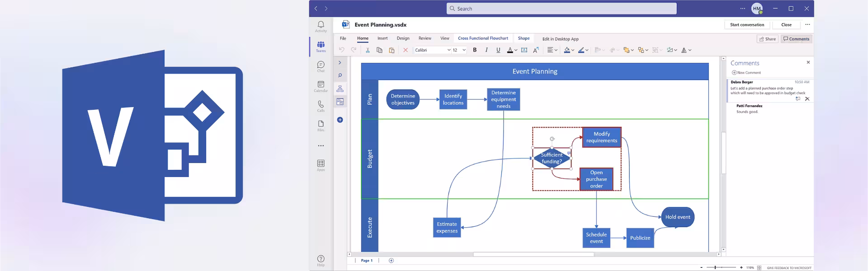The height and width of the screenshot is (271, 868).
Task: Add a New Comment
Action: click(x=746, y=73)
